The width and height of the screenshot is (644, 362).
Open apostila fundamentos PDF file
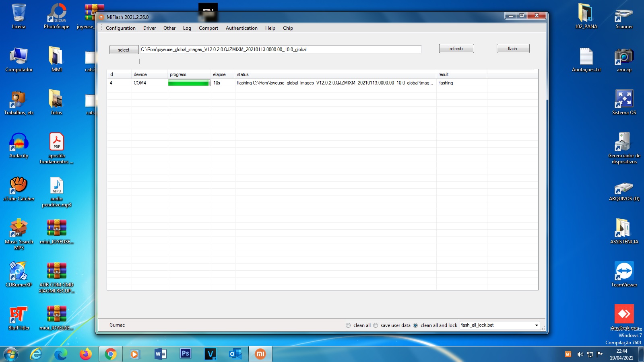click(56, 148)
